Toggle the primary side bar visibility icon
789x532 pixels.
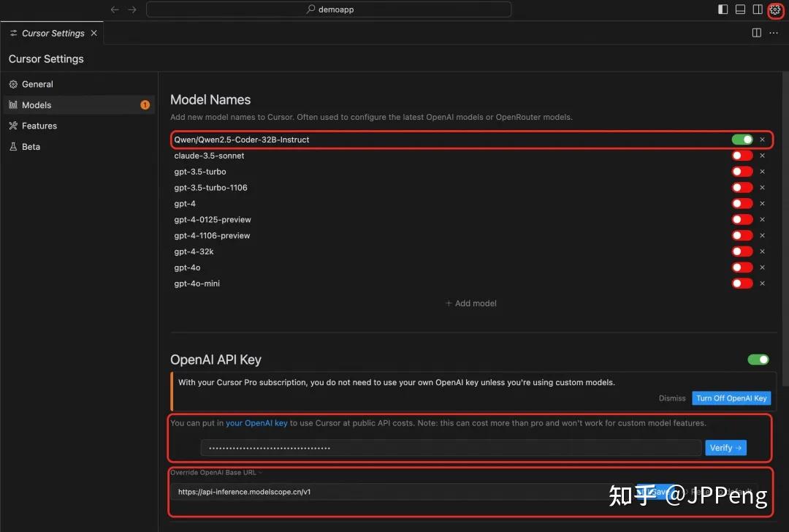(x=722, y=9)
